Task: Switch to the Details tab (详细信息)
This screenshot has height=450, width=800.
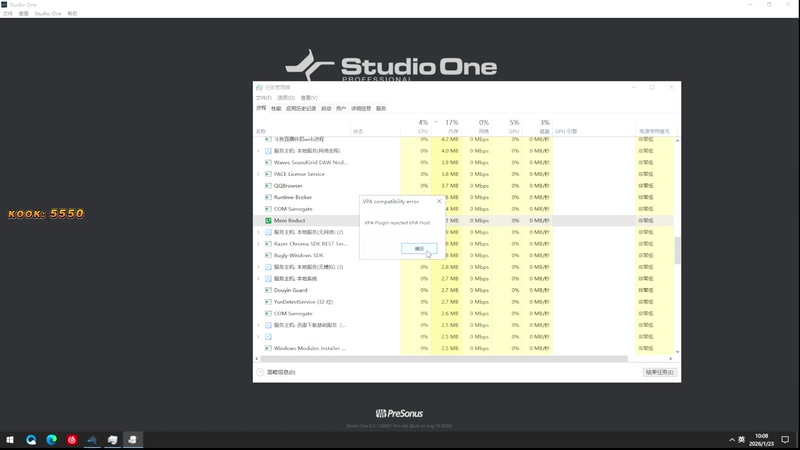Action: tap(361, 109)
